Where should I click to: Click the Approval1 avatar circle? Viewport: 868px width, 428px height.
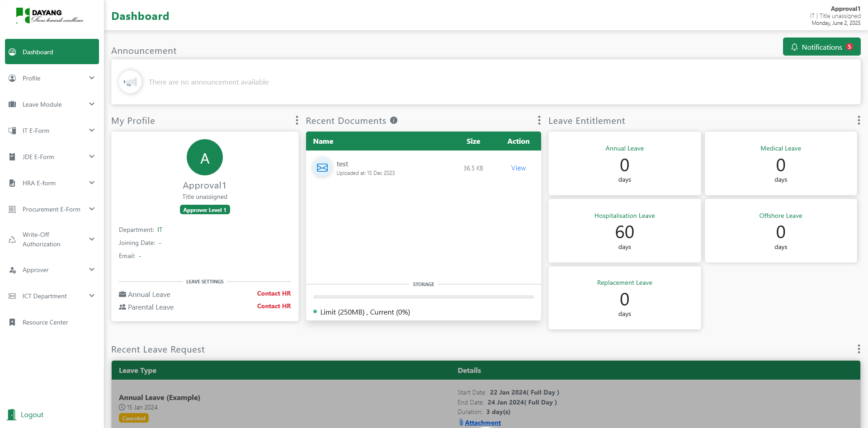205,157
